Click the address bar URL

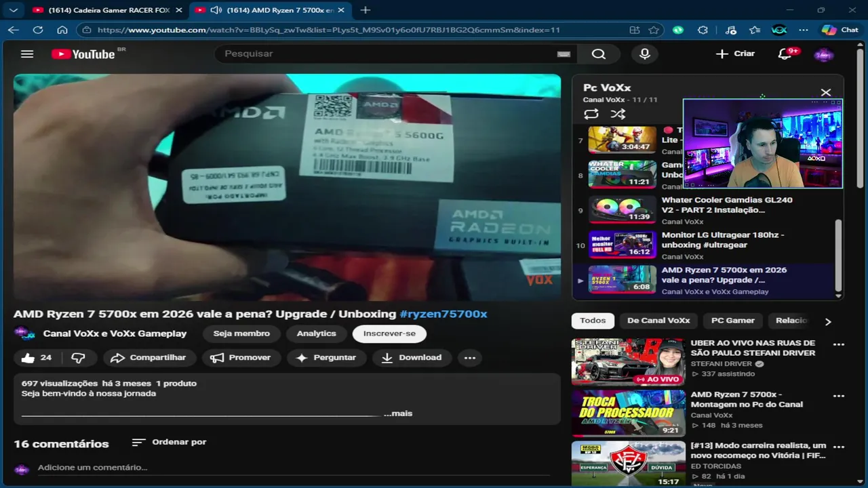(x=328, y=30)
